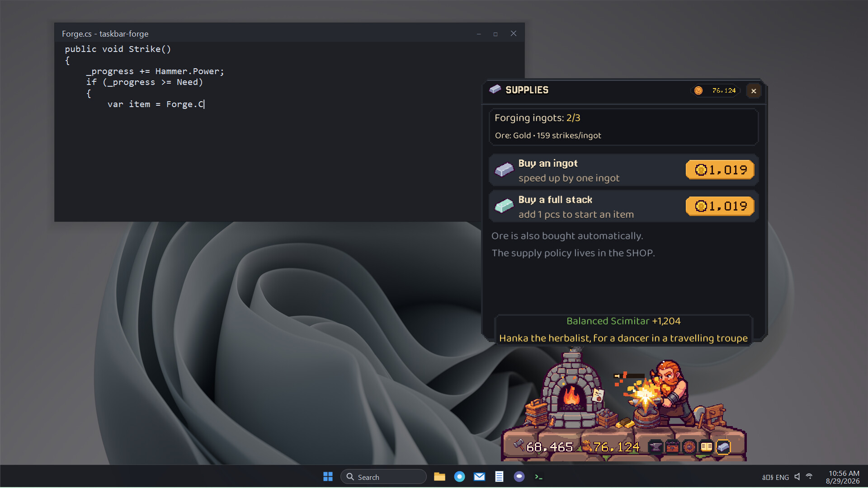Click the 'var item = Forge.C' line in Forge.cs

156,104
